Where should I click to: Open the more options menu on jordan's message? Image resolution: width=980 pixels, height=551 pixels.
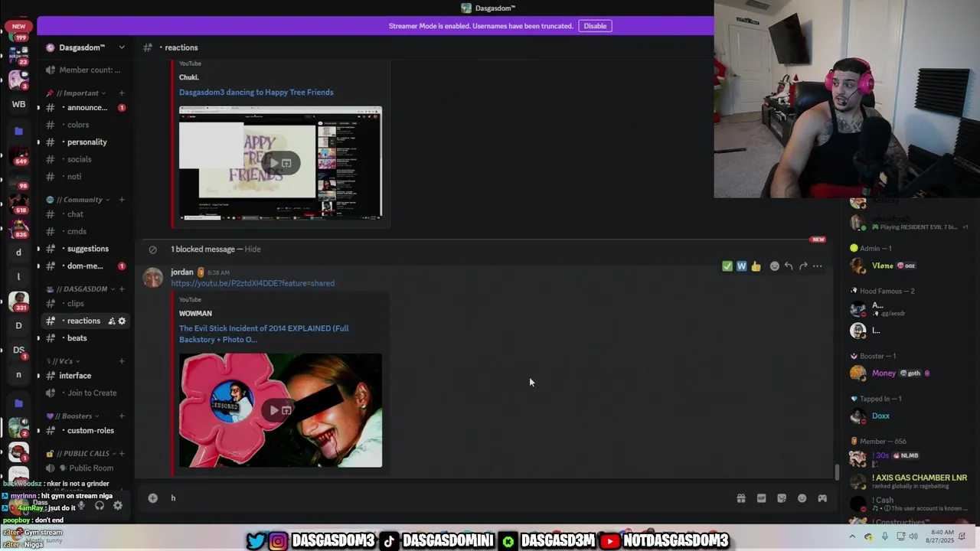point(818,266)
